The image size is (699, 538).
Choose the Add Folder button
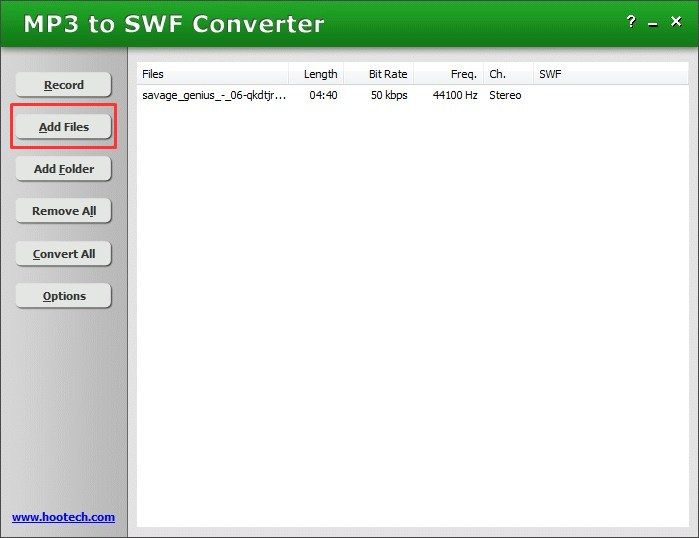[63, 168]
